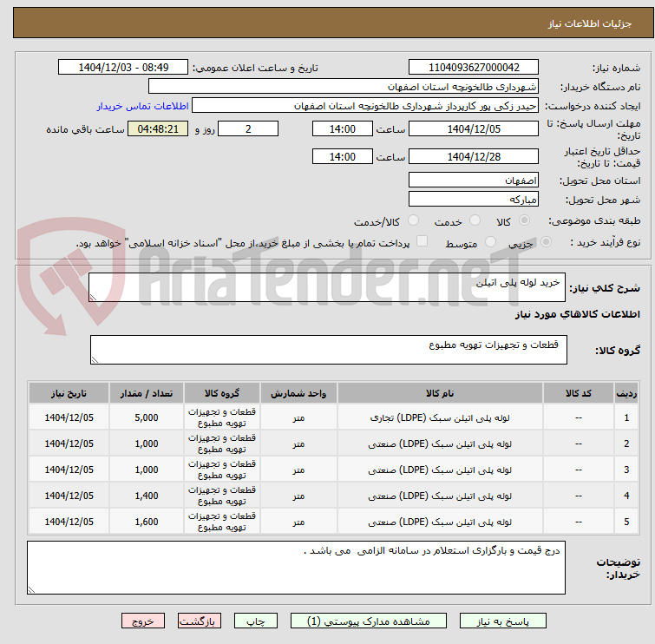Image resolution: width=655 pixels, height=644 pixels.
Task: Click the بازگشت back button
Action: (200, 621)
